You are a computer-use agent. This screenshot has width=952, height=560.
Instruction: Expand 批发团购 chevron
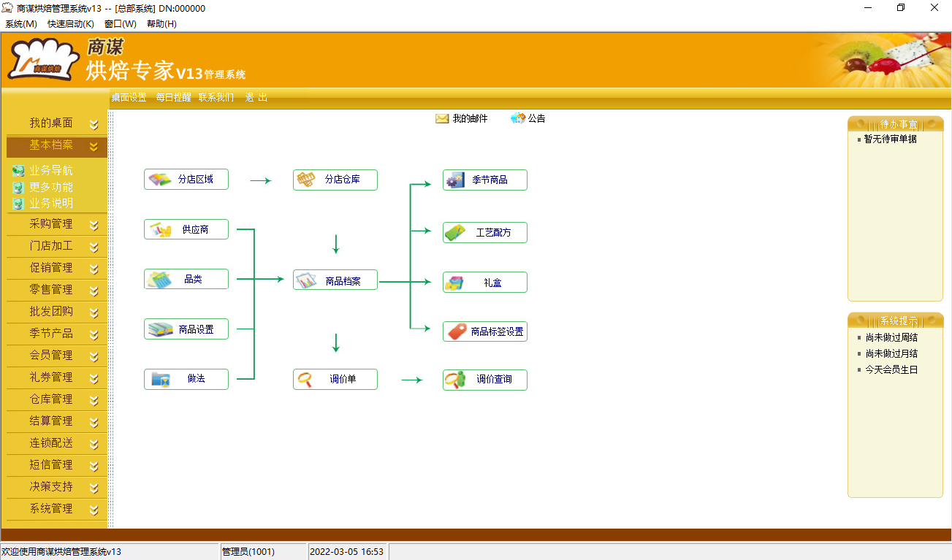94,312
